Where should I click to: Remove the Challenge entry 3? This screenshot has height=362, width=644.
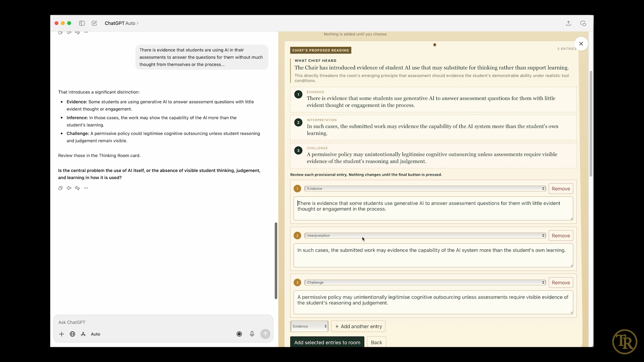(x=561, y=283)
